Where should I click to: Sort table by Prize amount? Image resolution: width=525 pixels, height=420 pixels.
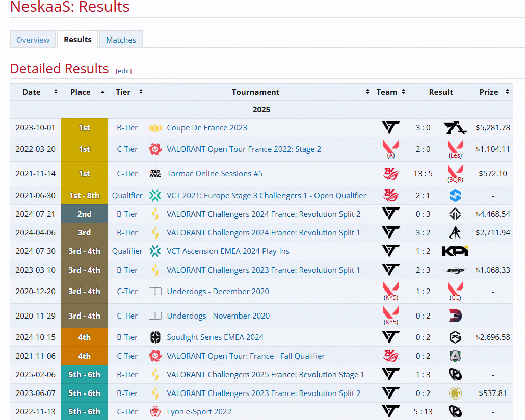point(507,92)
